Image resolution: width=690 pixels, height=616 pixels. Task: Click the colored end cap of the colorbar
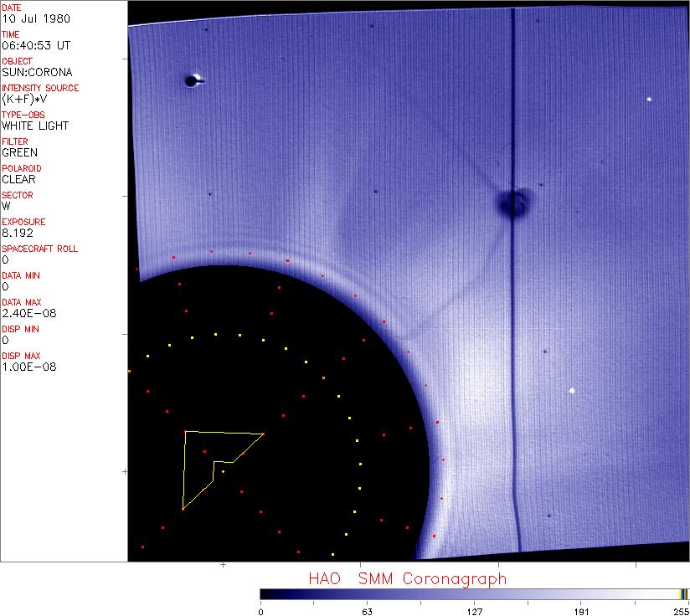(684, 593)
